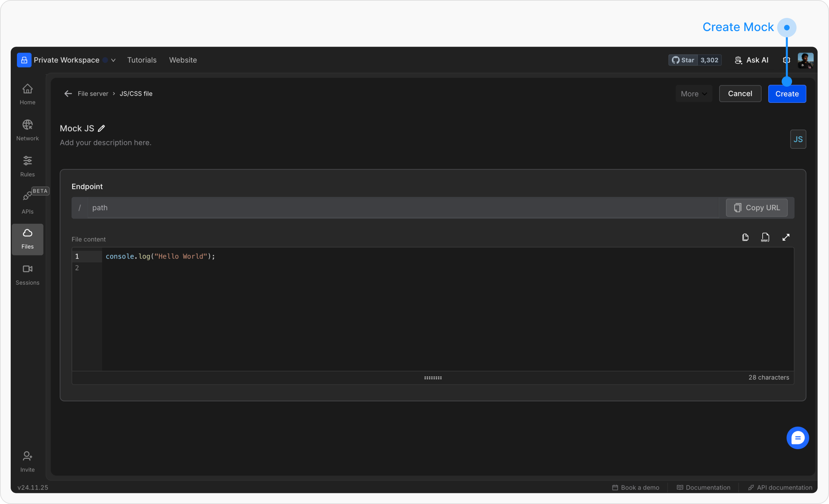The height and width of the screenshot is (504, 829).
Task: Open Sessions in the sidebar
Action: (27, 274)
